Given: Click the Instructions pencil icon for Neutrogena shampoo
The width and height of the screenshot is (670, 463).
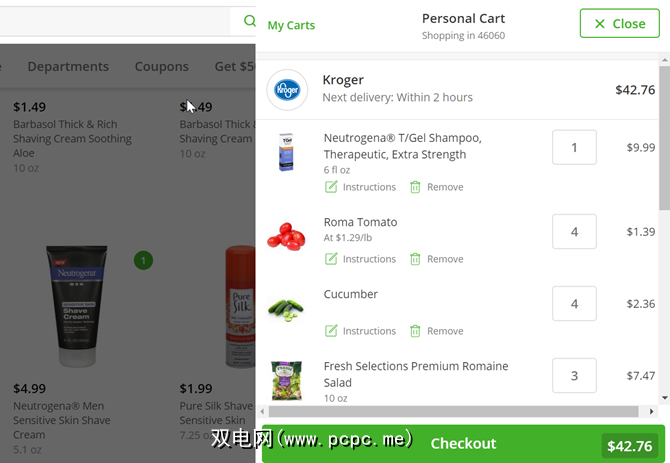Looking at the screenshot, I should tap(331, 187).
